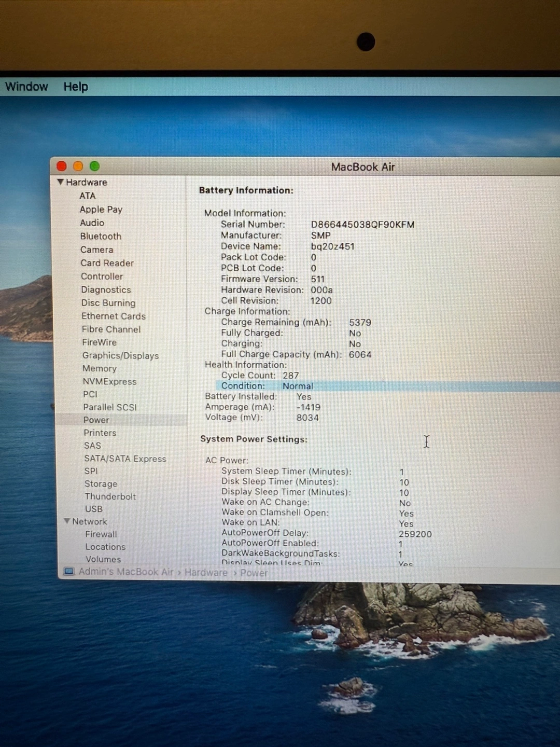Select SAS in the sidebar

93,446
